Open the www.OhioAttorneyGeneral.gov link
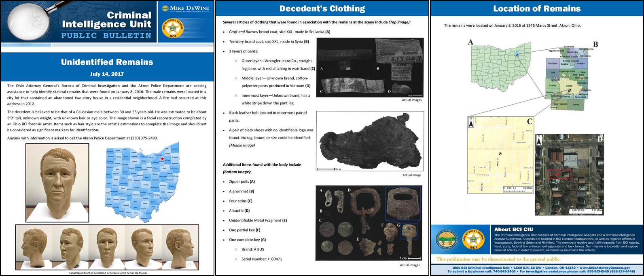The image size is (644, 276). click(x=604, y=268)
